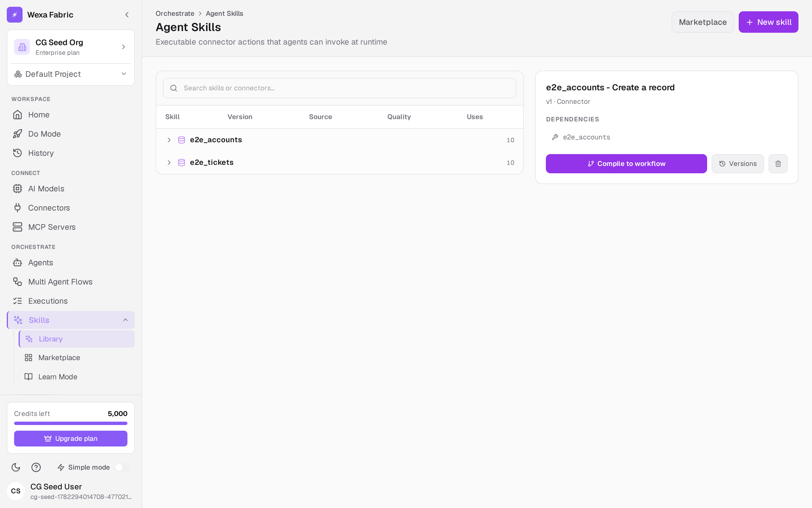Image resolution: width=812 pixels, height=508 pixels.
Task: Open Marketplace in the sidebar
Action: tap(77, 358)
